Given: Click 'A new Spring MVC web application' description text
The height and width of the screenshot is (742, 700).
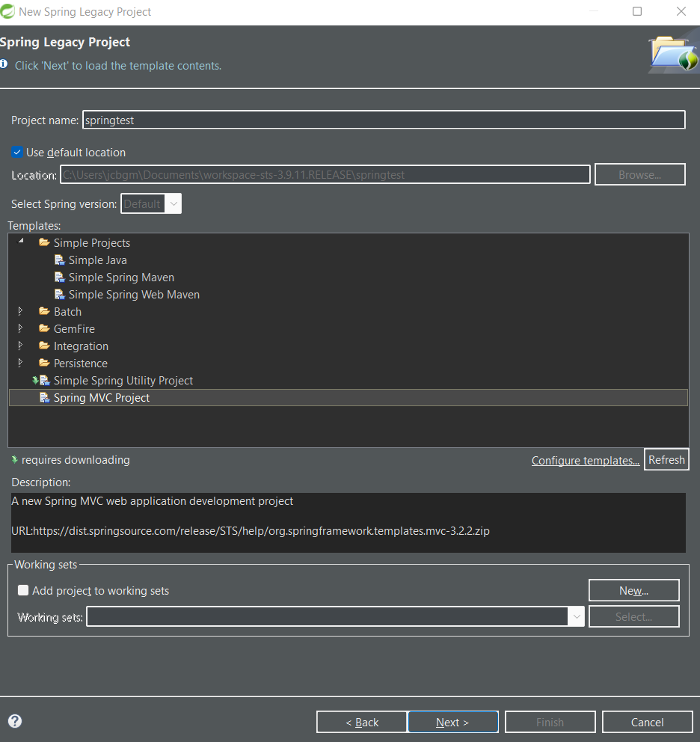Looking at the screenshot, I should point(153,501).
